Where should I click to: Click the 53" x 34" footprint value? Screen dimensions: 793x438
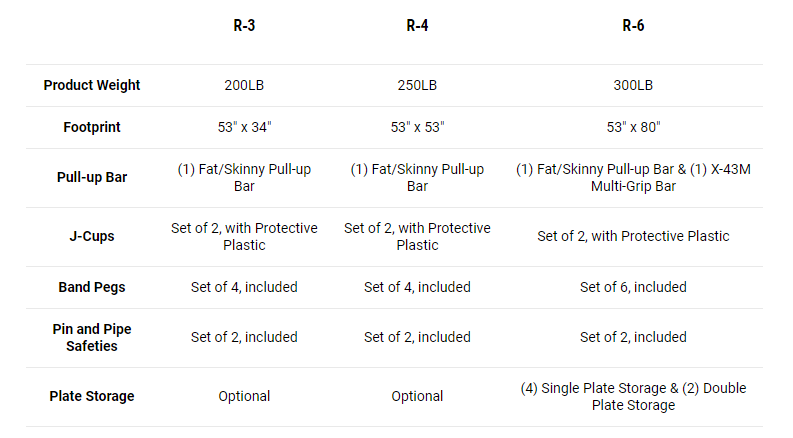[x=244, y=127]
